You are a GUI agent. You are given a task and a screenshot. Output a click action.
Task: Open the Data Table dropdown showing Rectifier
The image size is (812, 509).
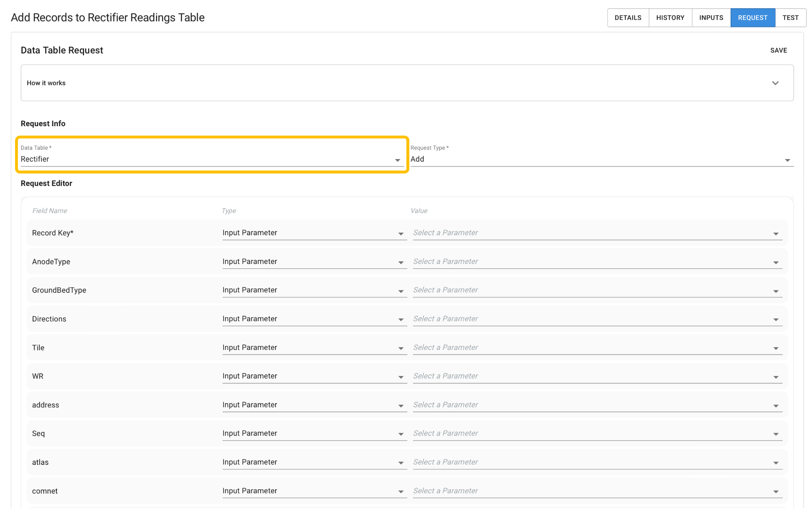[212, 159]
